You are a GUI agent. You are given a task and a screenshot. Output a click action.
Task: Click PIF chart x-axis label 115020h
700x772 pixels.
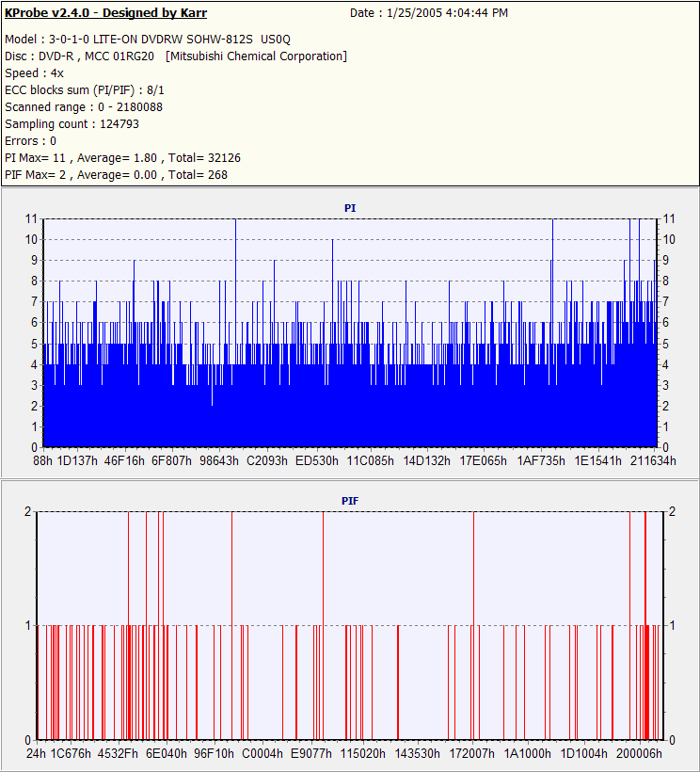(x=363, y=754)
